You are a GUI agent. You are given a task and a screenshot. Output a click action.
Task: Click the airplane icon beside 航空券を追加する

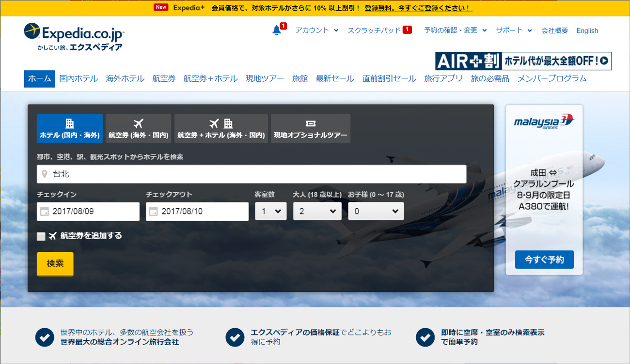coord(53,236)
